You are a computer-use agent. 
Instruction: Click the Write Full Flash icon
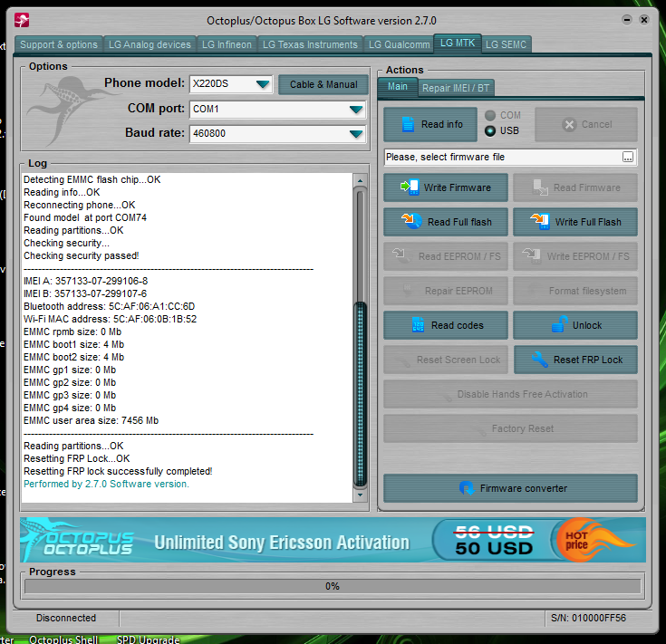[x=540, y=222]
